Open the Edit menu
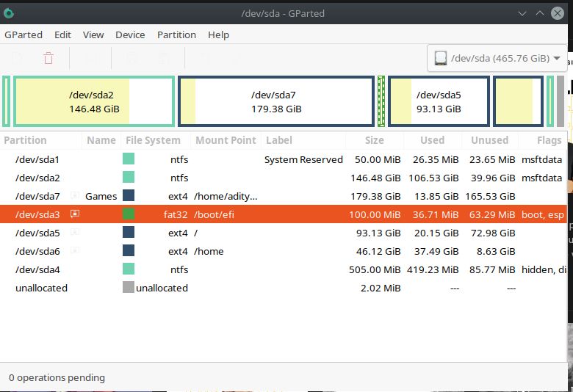The image size is (573, 392). coord(62,35)
